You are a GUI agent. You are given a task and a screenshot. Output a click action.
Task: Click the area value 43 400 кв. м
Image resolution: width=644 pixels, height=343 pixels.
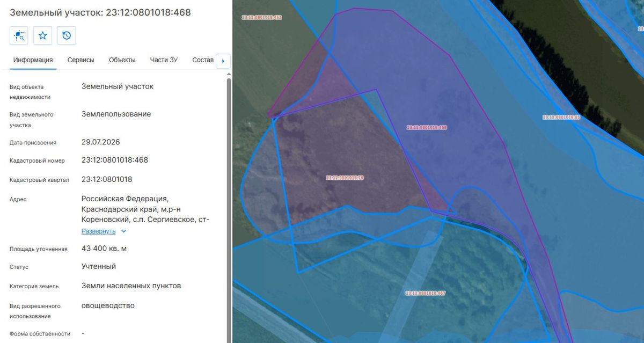click(104, 249)
